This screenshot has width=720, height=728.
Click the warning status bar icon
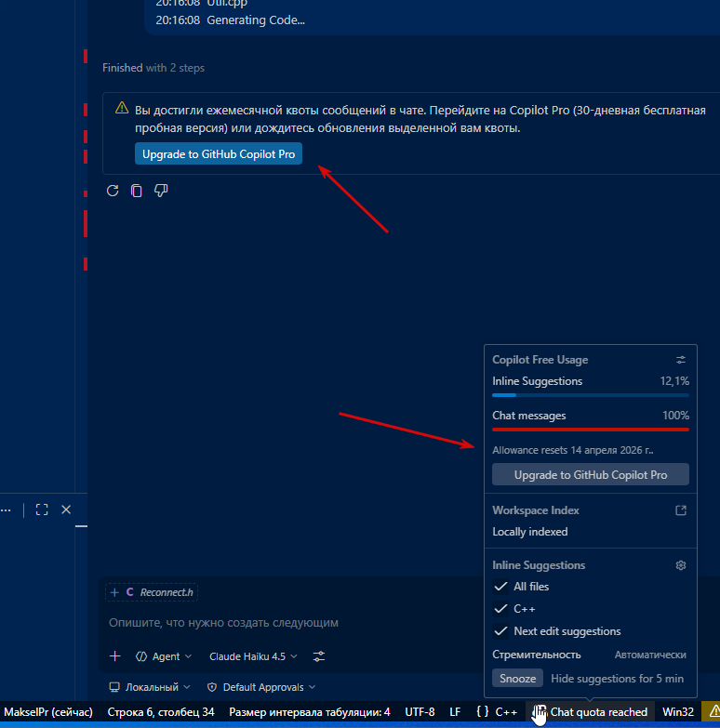tap(713, 711)
